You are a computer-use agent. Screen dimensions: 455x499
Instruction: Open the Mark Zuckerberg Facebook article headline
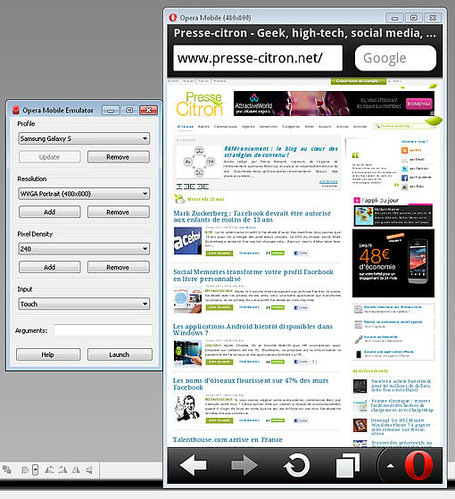(x=252, y=216)
